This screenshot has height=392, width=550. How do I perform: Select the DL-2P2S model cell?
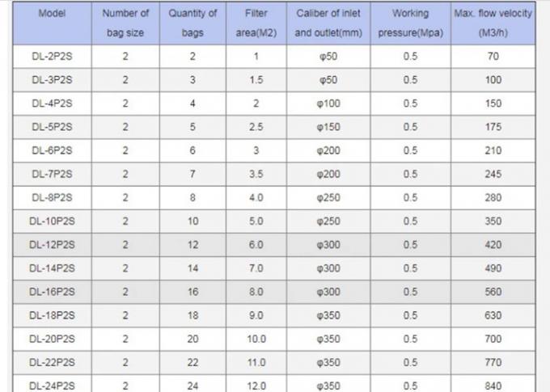pyautogui.click(x=52, y=57)
